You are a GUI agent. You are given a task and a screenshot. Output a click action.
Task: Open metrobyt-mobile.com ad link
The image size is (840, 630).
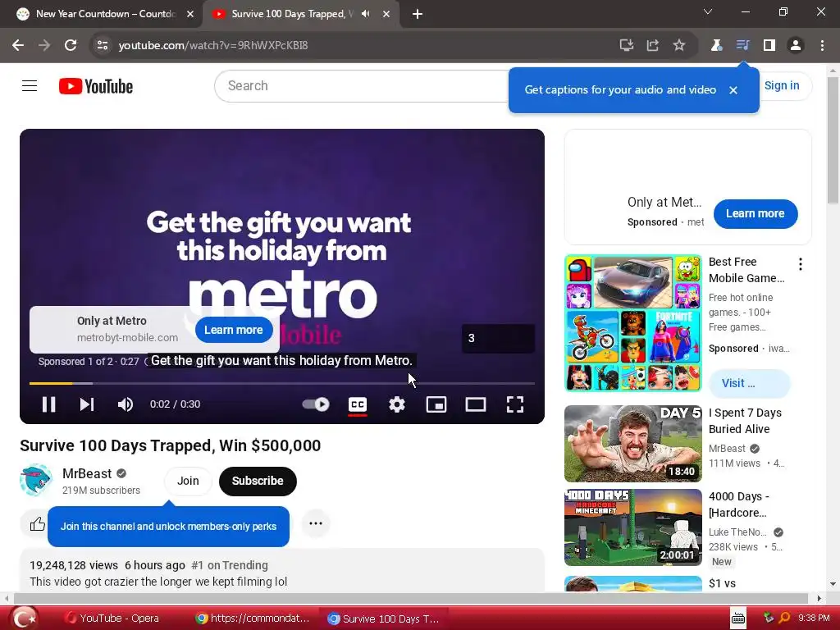(127, 337)
